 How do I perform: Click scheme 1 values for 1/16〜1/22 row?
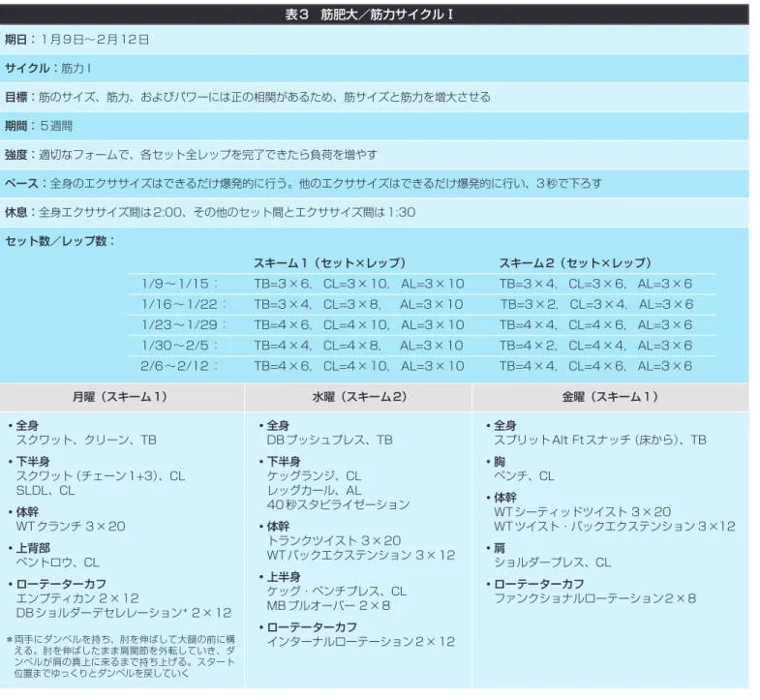point(359,304)
